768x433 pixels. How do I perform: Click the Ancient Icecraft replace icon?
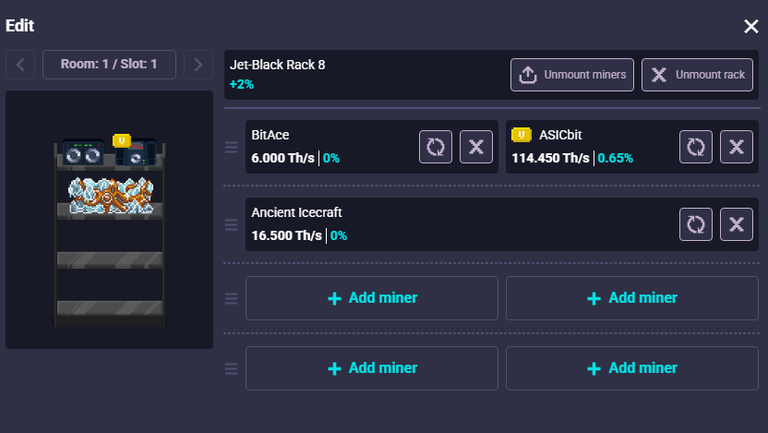[696, 224]
